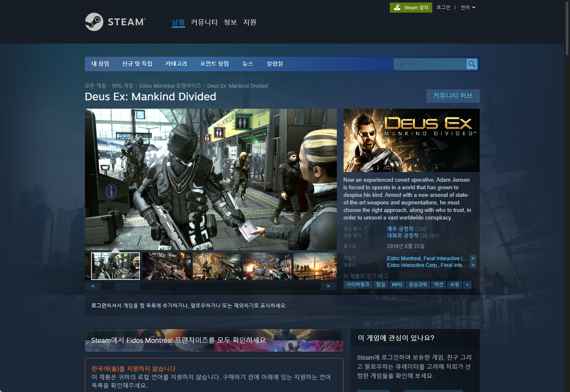
Task: Open the 로그인 link
Action: (x=443, y=8)
